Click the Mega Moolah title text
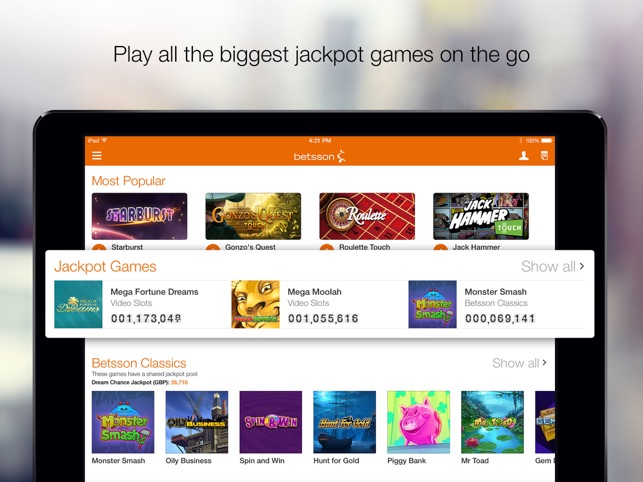 (315, 292)
